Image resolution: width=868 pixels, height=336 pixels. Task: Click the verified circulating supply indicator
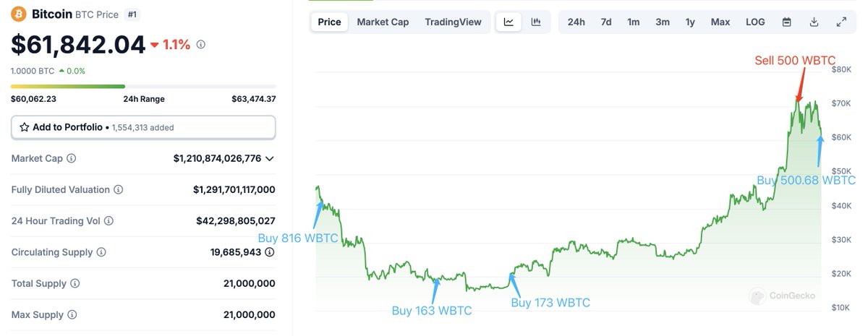coord(270,252)
